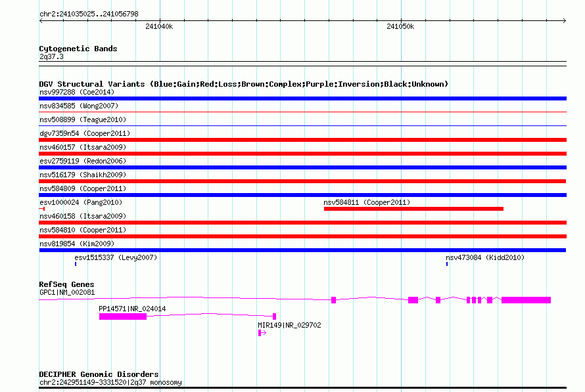Click the Cytogenetic Bands track title
The image size is (585, 392).
pos(78,49)
